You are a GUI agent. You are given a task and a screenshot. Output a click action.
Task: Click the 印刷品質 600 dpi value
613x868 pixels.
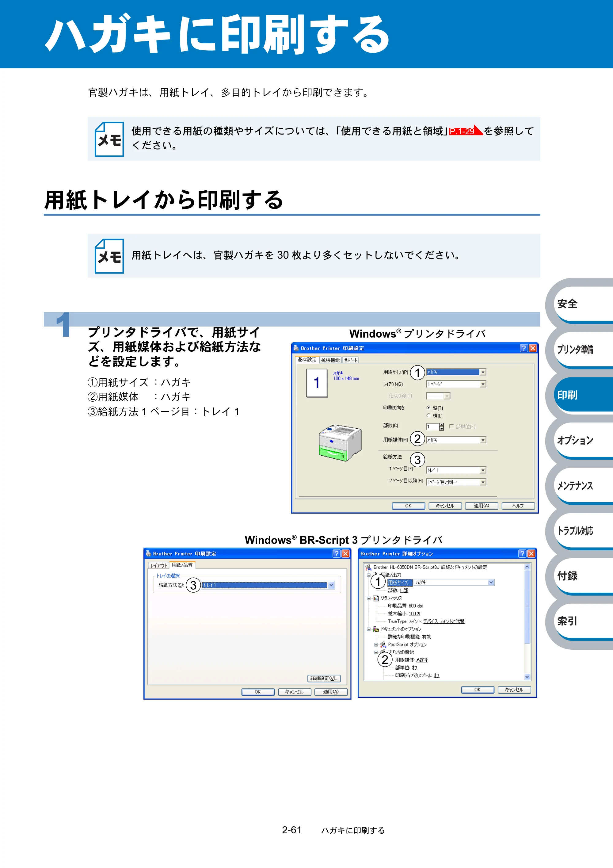[x=416, y=606]
